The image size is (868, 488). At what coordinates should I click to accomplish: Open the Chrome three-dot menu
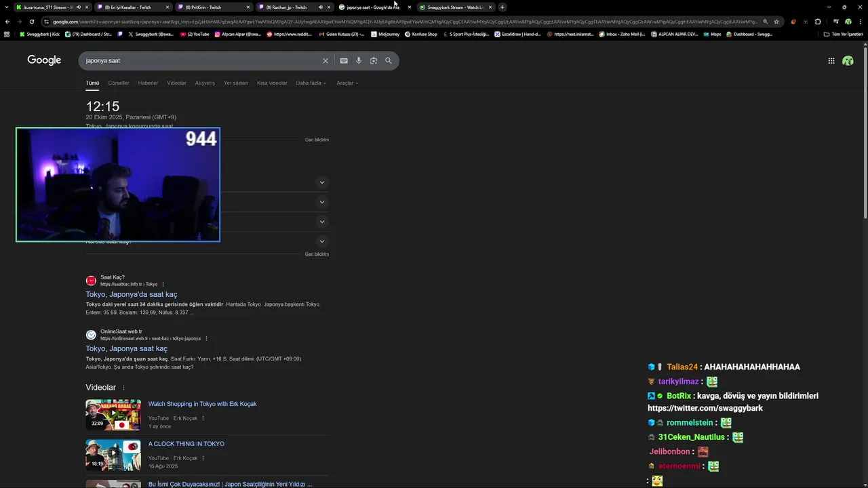(x=860, y=22)
